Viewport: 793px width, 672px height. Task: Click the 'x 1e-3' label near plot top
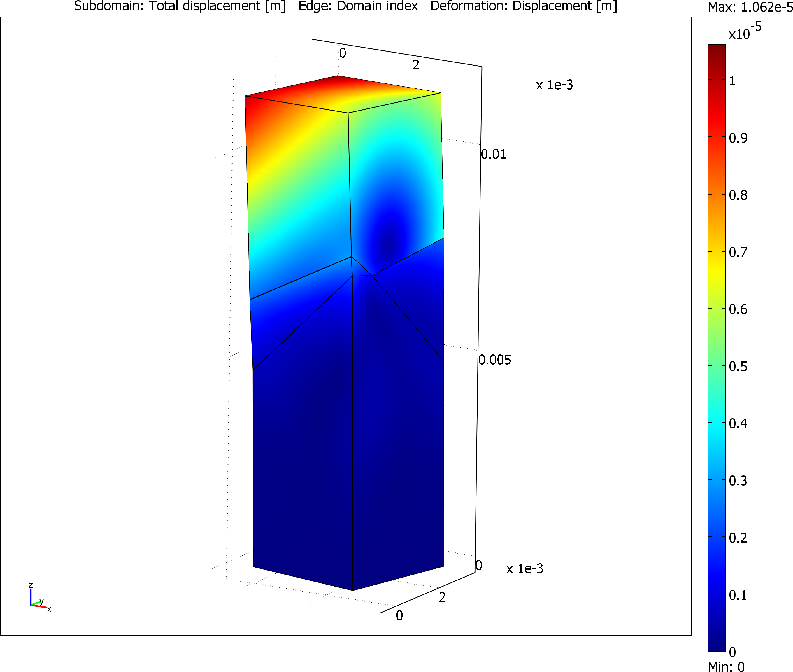click(x=554, y=85)
